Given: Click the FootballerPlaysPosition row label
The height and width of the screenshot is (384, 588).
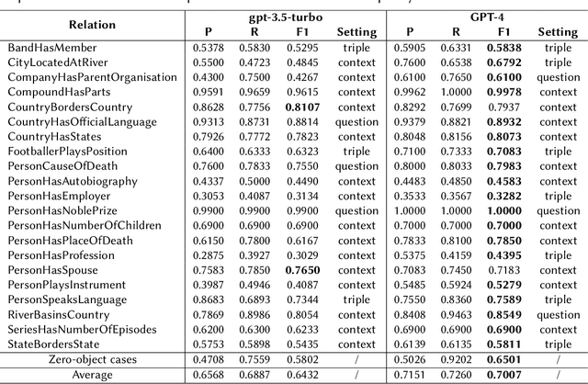Looking at the screenshot, I should pos(67,151).
